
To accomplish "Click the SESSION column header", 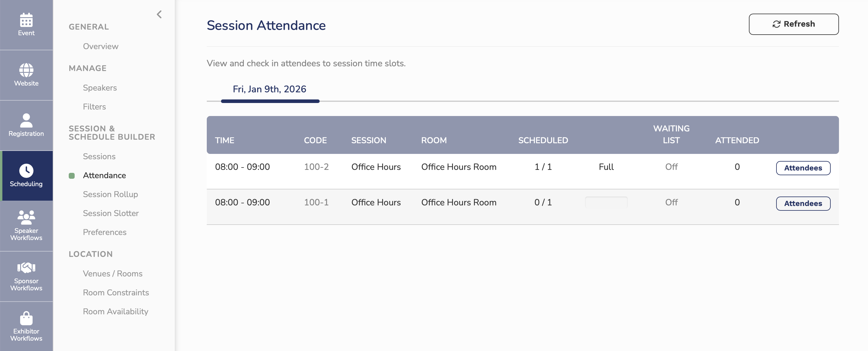I will (x=369, y=140).
